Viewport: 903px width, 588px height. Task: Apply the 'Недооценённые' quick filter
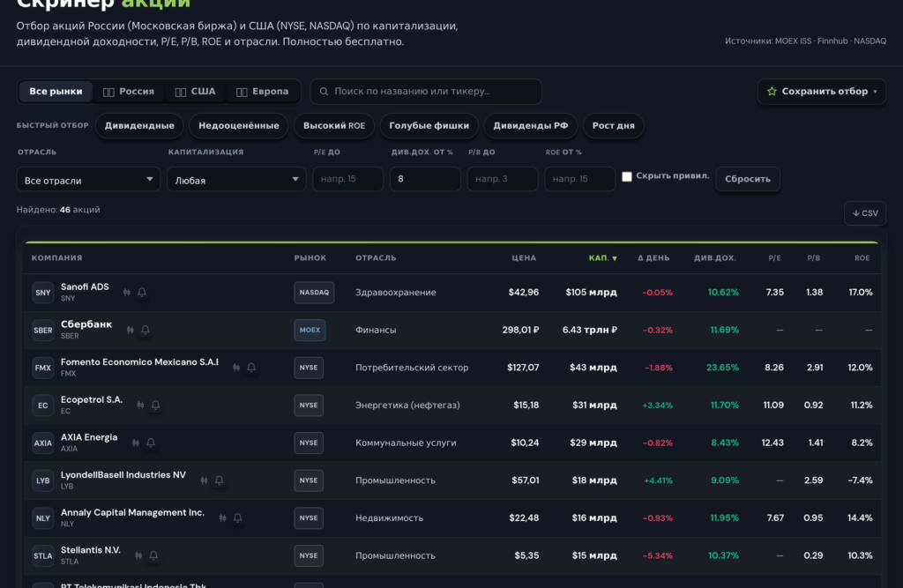click(x=238, y=125)
